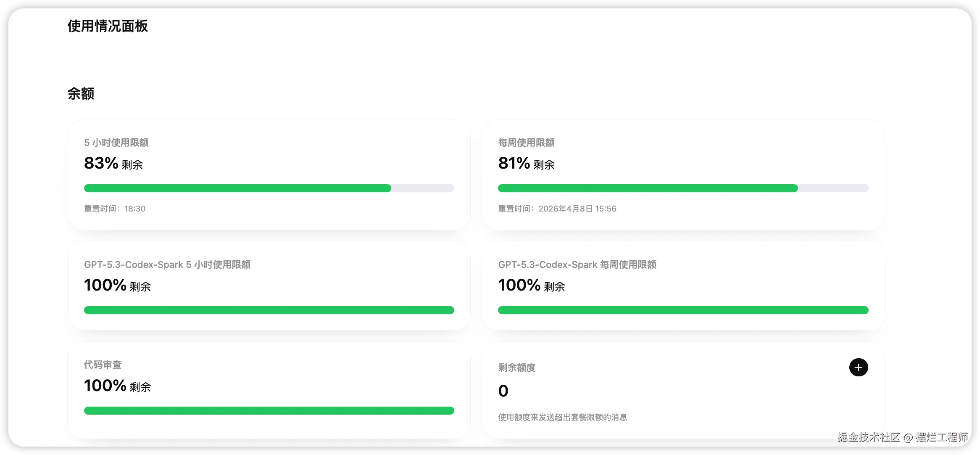Click the GPT-5.3-Codex-Spark 每周使用限额 label
The image size is (980, 455).
pos(577,265)
